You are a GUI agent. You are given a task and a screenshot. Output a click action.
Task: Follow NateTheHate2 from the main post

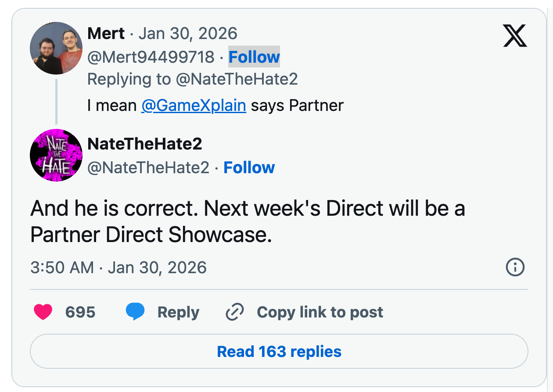(x=249, y=167)
